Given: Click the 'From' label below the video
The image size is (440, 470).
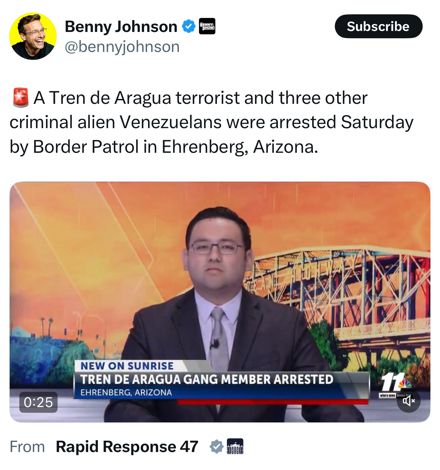Looking at the screenshot, I should [27, 447].
